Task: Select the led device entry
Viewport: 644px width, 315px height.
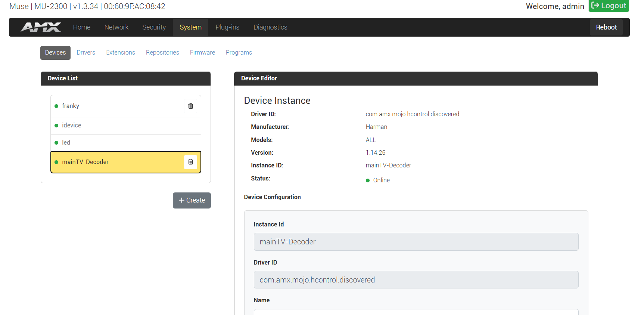Action: tap(66, 143)
